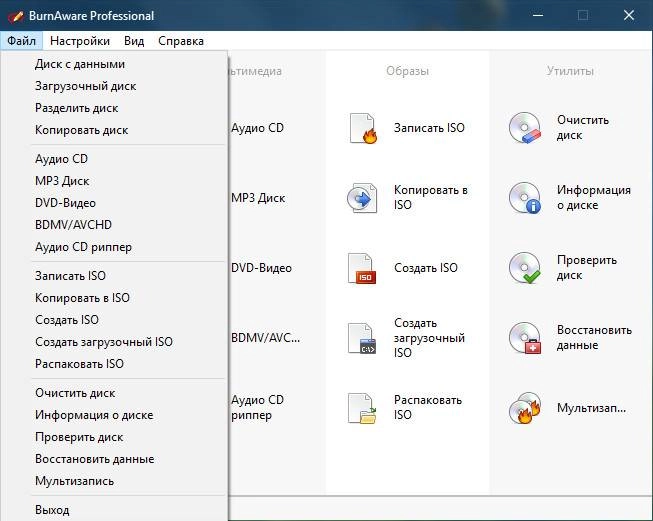The width and height of the screenshot is (653, 521).
Task: Click the BurnAware app logo in title bar
Action: [x=16, y=16]
